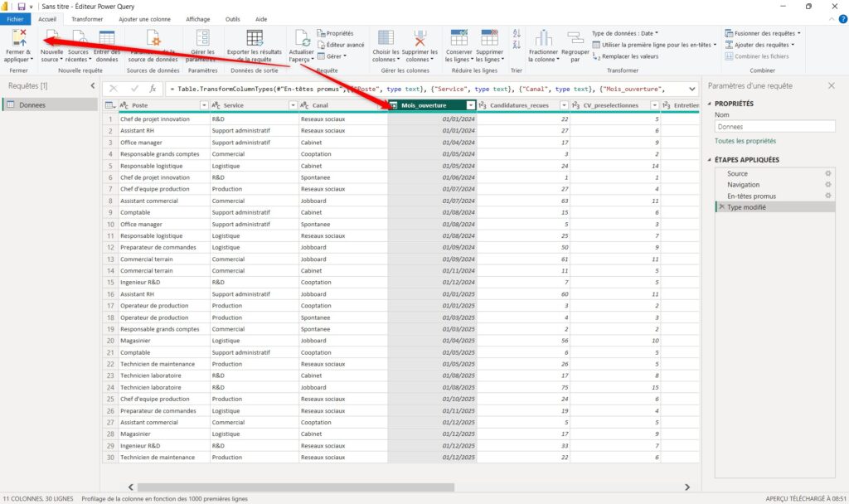Screen dimensions: 849x504
Task: Select the En-têtes promus step
Action: click(x=751, y=196)
